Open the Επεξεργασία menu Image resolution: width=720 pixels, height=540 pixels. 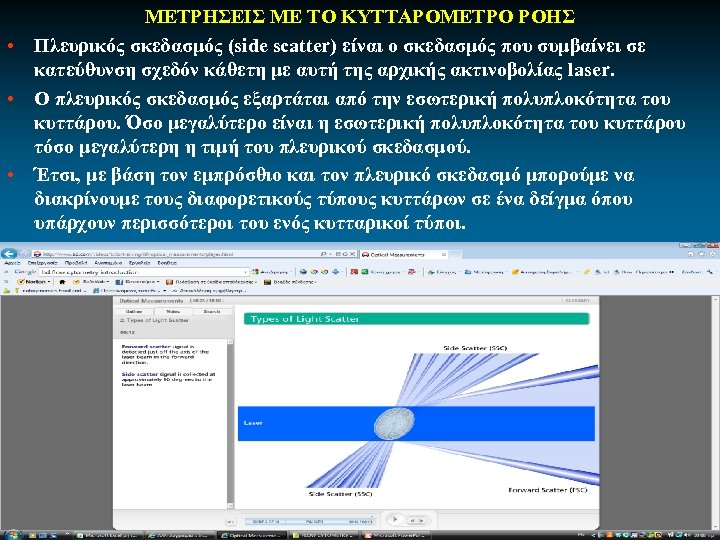42,263
